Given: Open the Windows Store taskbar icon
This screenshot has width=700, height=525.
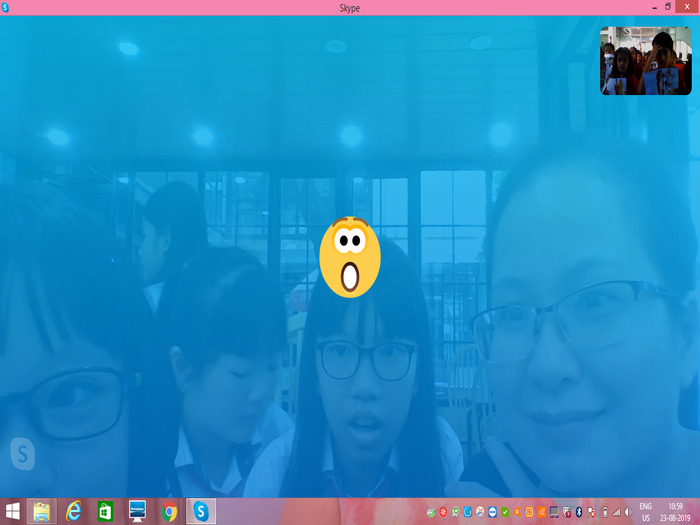Looking at the screenshot, I should point(105,511).
